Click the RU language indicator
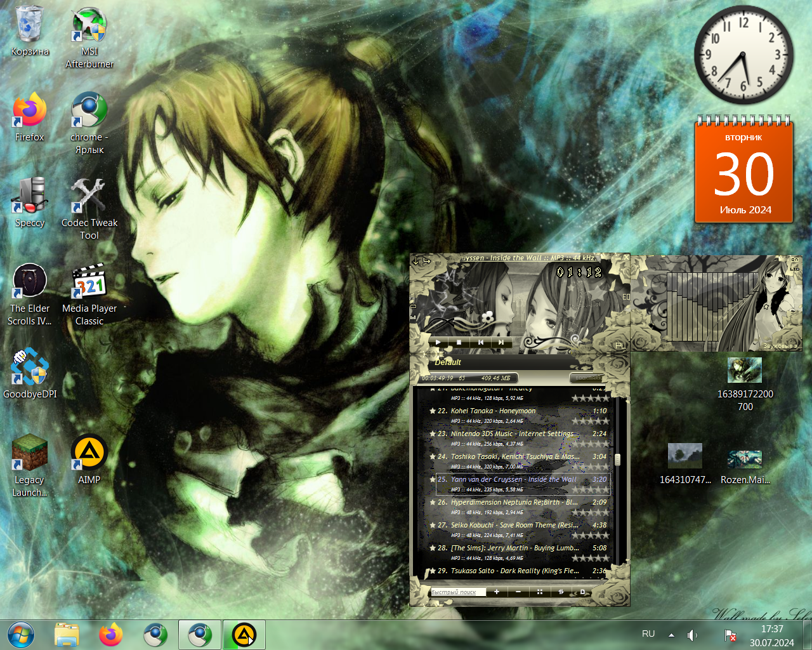This screenshot has width=812, height=650. click(x=648, y=633)
